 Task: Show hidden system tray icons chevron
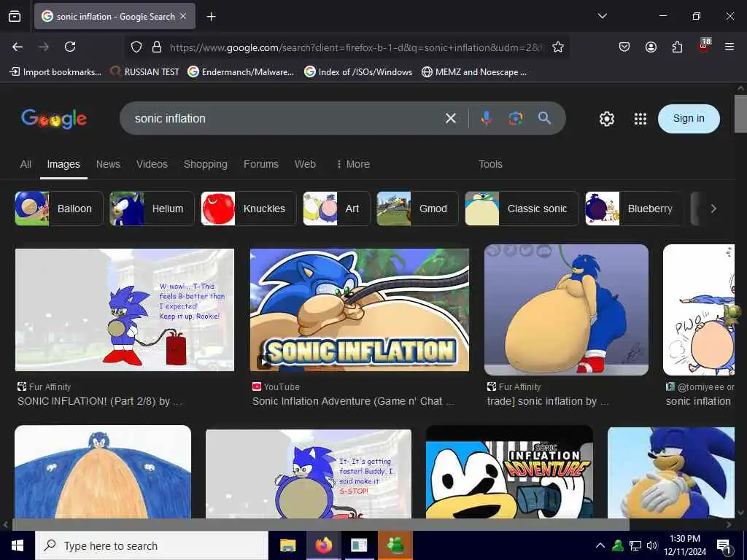600,545
